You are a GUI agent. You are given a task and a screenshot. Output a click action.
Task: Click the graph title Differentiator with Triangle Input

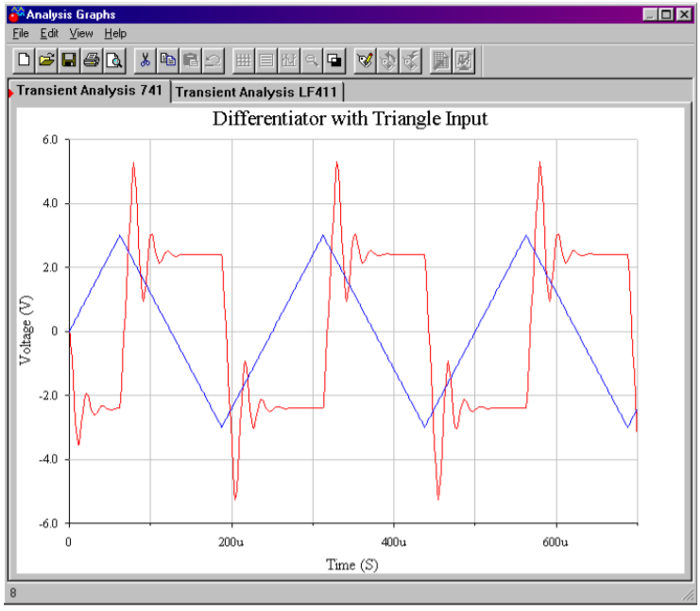point(350,119)
